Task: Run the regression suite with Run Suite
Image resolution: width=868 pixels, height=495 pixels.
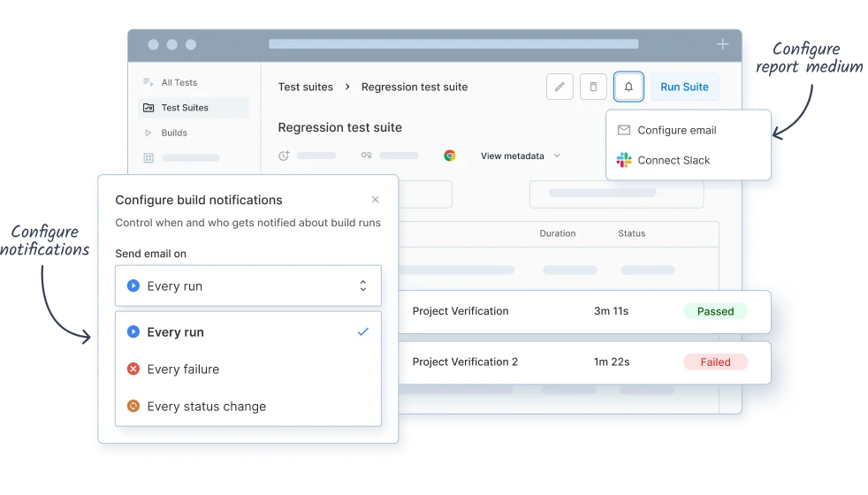Action: [x=684, y=87]
